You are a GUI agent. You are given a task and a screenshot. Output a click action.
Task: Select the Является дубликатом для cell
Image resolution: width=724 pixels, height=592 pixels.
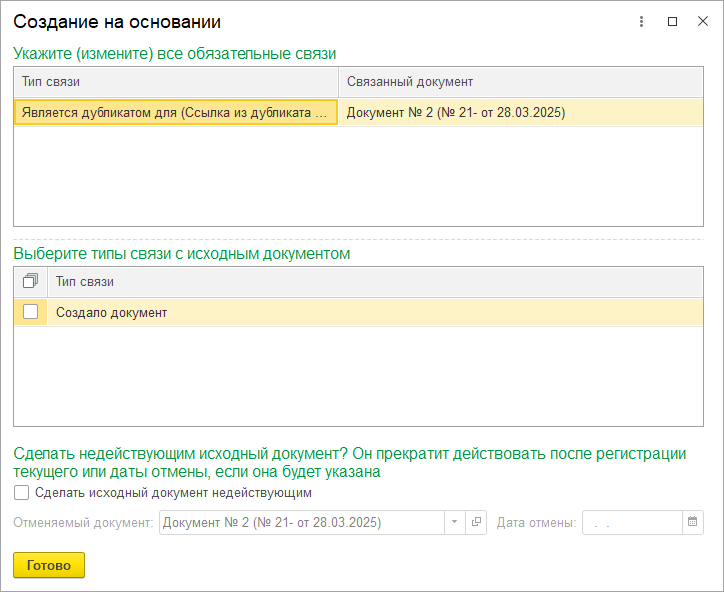tap(175, 113)
